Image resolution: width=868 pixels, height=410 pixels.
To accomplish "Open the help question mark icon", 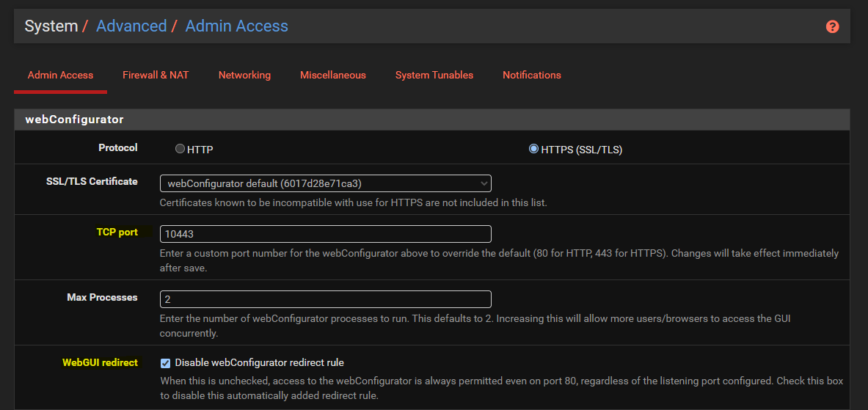I will [832, 26].
